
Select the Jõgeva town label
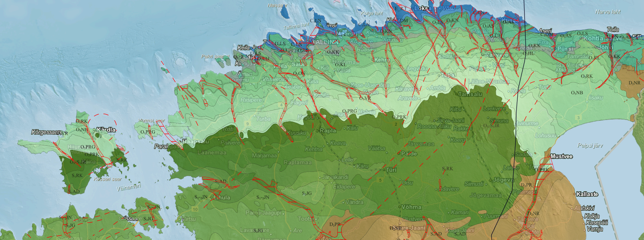coord(503,180)
